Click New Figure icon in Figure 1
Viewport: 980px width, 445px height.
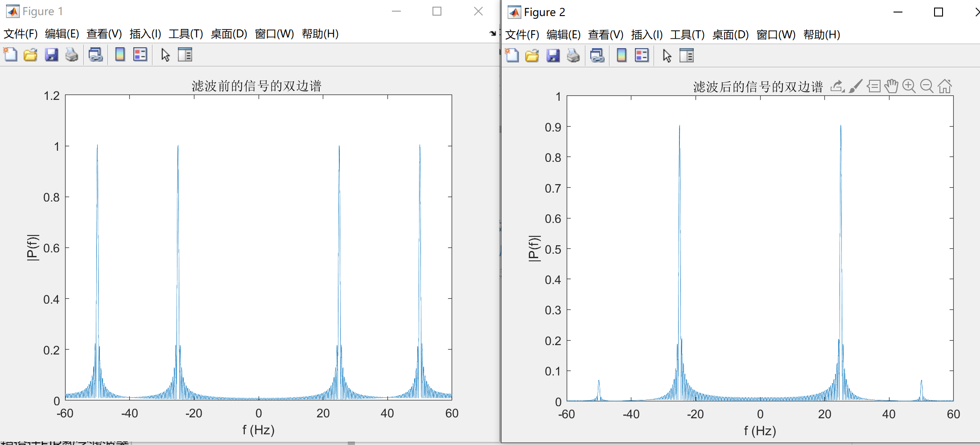pos(10,54)
